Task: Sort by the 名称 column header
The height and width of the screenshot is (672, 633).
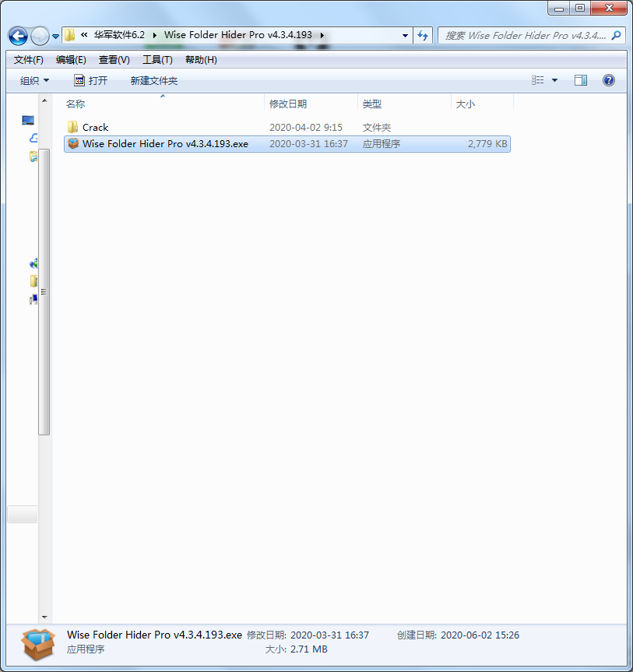Action: click(x=164, y=104)
